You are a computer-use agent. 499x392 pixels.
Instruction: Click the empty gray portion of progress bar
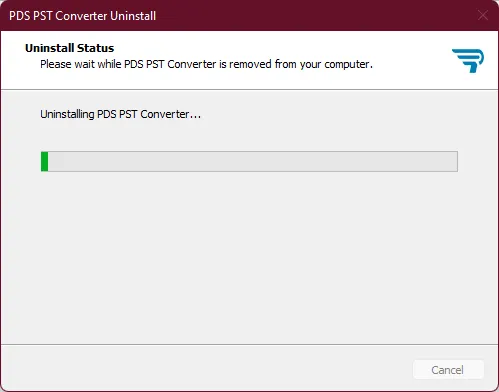[x=253, y=162]
